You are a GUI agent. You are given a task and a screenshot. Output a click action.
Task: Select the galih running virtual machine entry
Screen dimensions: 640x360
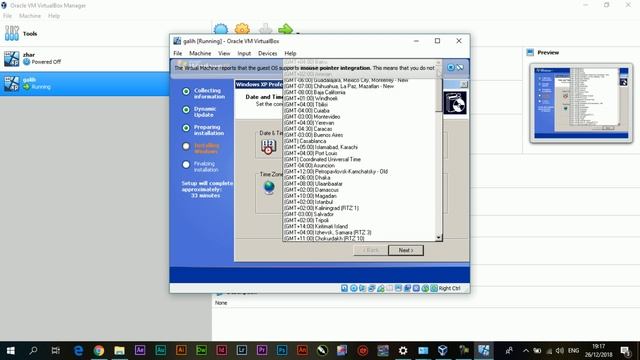(84, 84)
